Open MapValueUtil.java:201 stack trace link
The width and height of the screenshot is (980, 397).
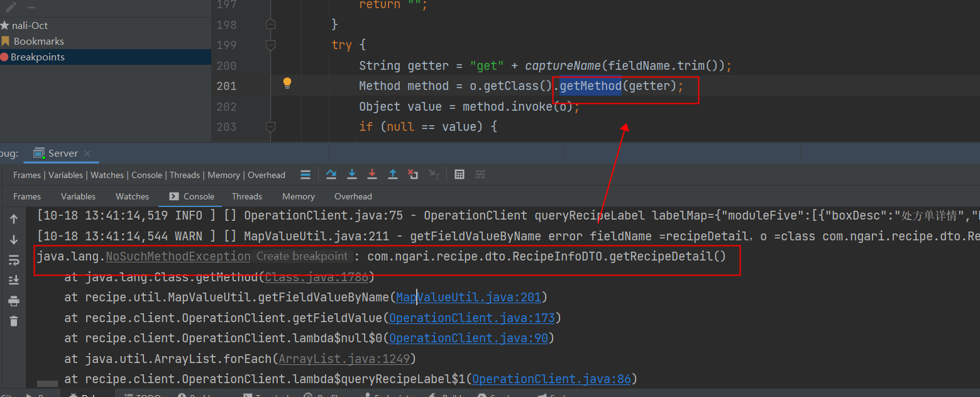coord(469,297)
